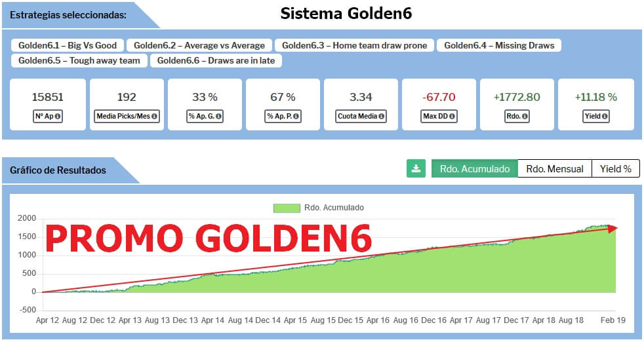Click the 67 % lost picks value
The height and width of the screenshot is (342, 644).
[x=283, y=98]
